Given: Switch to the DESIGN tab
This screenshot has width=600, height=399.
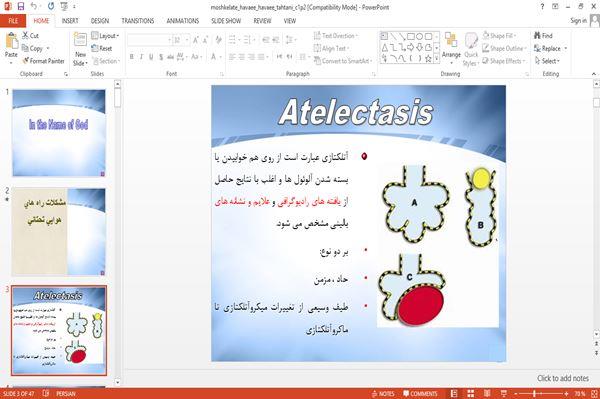Looking at the screenshot, I should [x=100, y=21].
